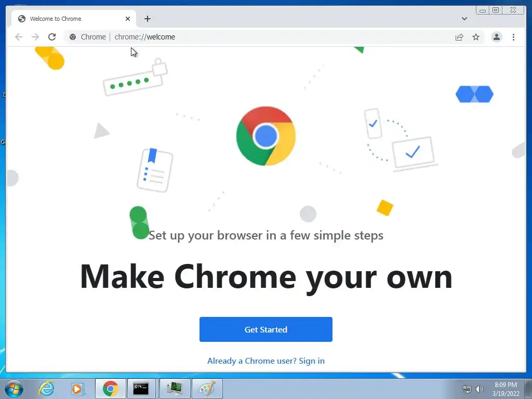Image resolution: width=532 pixels, height=399 pixels.
Task: Reload the Chrome welcome page
Action: (52, 37)
